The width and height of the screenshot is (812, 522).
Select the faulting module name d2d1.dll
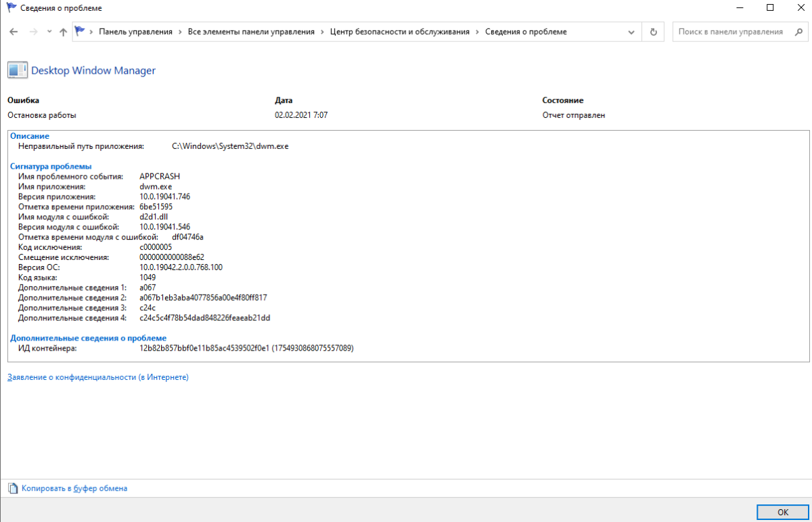(x=154, y=217)
